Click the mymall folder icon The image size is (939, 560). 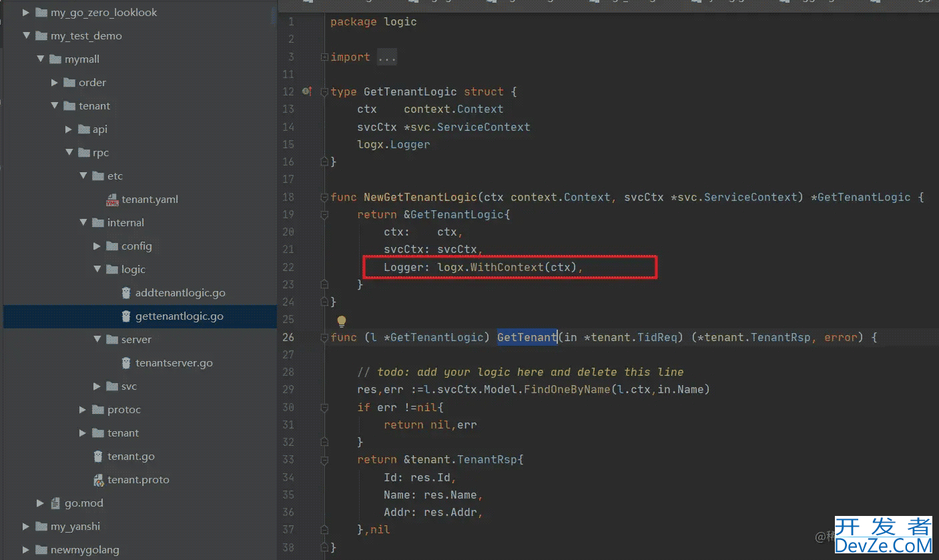(55, 59)
